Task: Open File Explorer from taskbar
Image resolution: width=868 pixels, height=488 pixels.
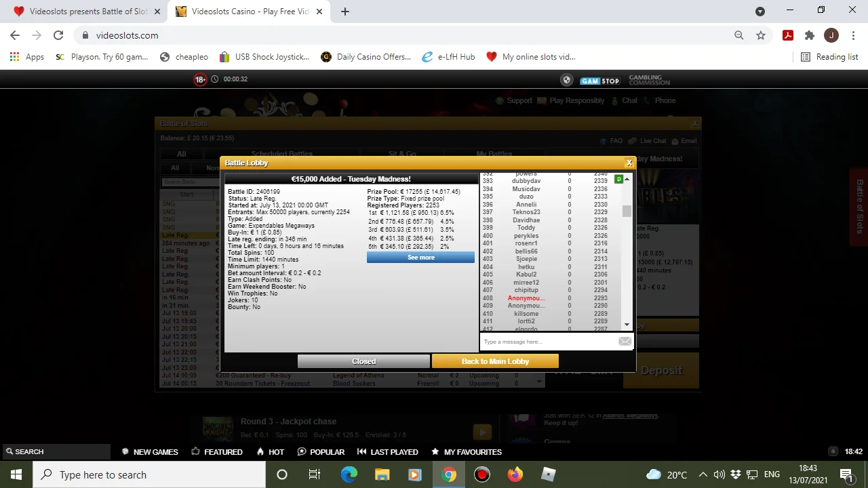Action: pos(382,474)
